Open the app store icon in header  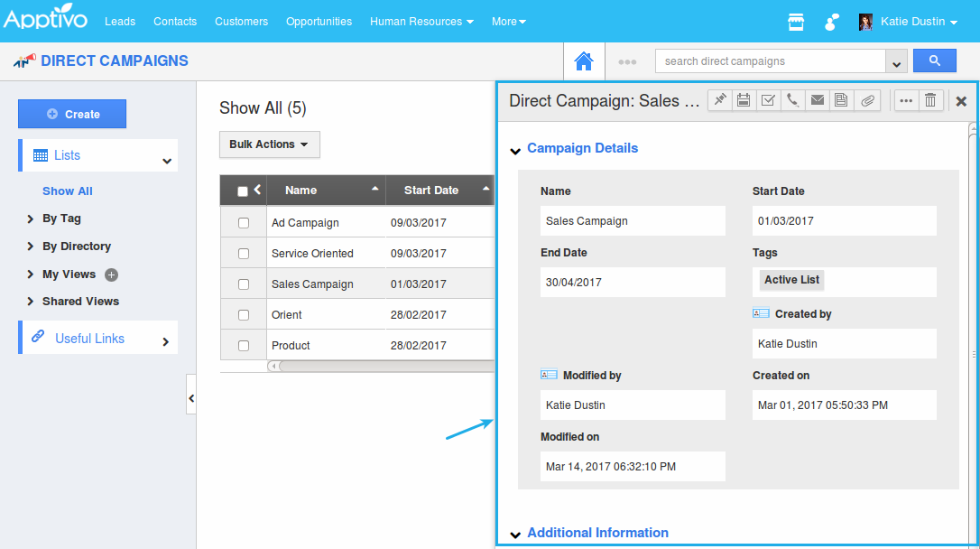point(796,22)
